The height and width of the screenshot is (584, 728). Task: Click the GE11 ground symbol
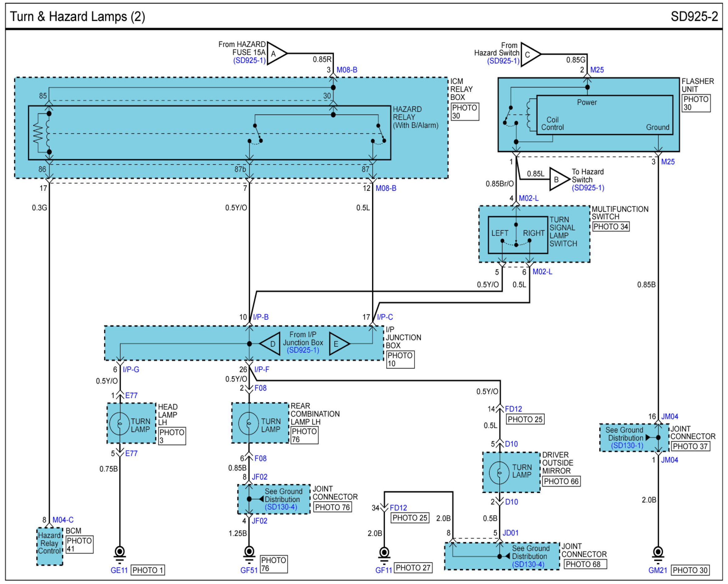click(x=120, y=552)
